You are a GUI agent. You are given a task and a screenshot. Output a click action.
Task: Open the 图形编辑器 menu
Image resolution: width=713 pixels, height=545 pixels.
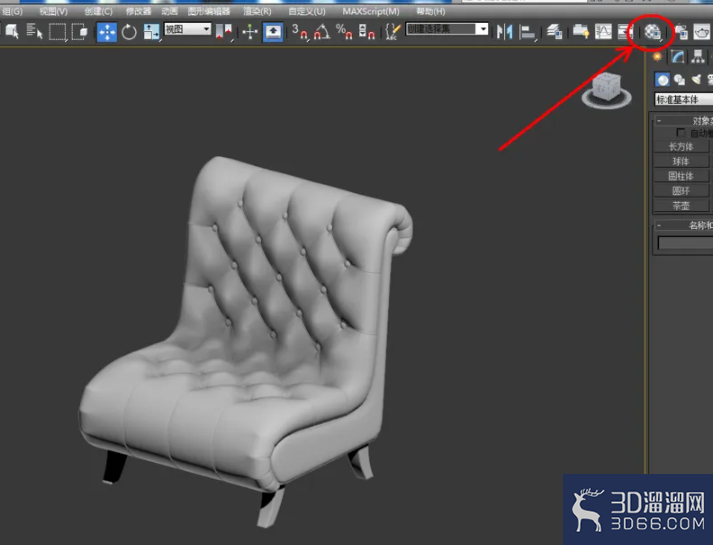click(x=209, y=11)
